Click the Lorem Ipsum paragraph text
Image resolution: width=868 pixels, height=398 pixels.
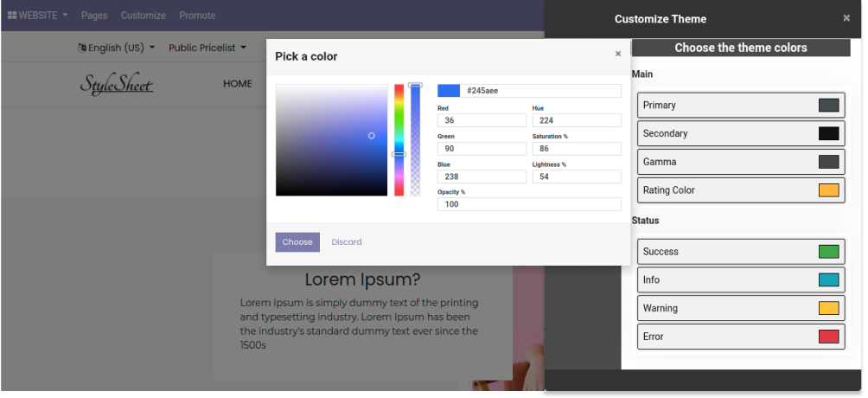pyautogui.click(x=360, y=324)
